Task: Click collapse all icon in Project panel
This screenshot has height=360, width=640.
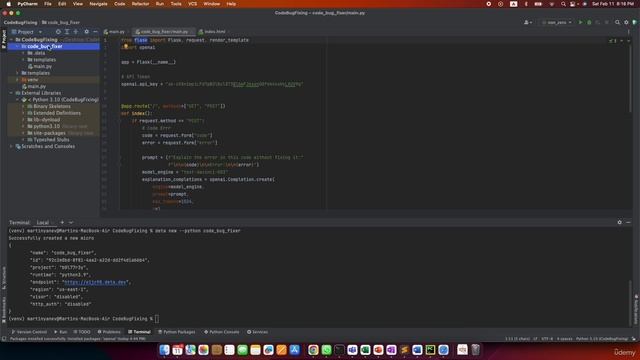Action: (x=76, y=31)
